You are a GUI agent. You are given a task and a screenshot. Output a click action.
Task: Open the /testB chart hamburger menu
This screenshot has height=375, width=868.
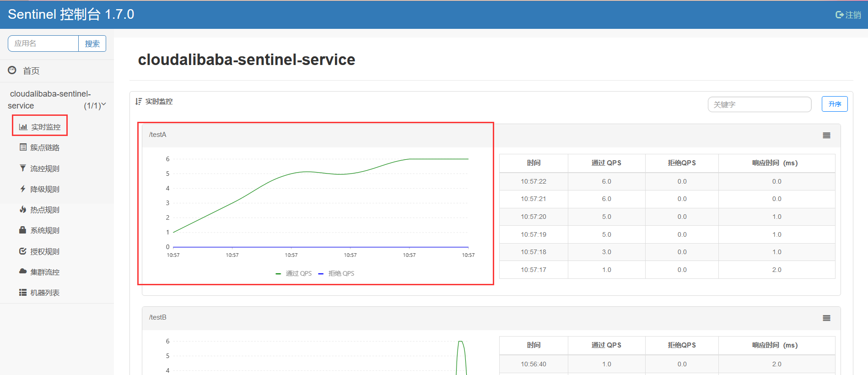826,318
